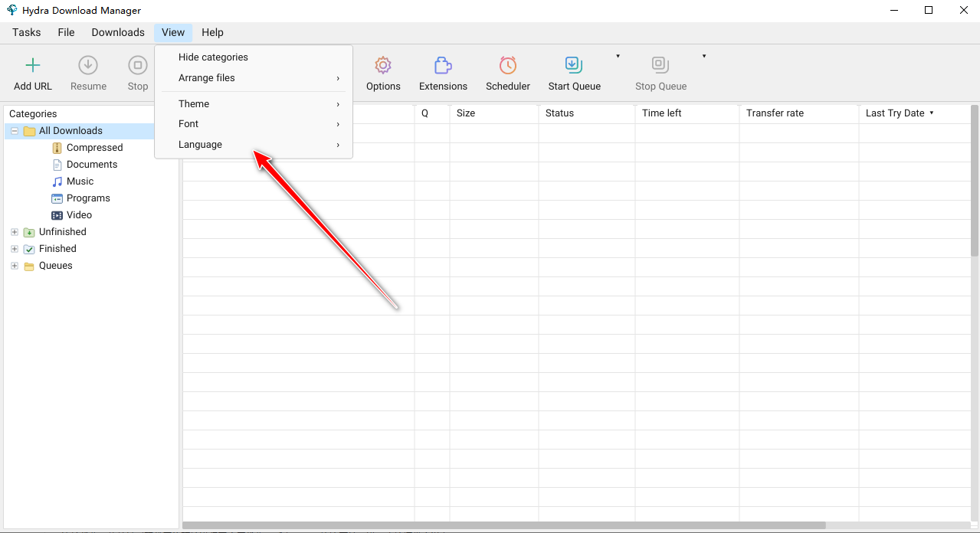Click the horizontal scrollbar of download list
Screen dimensions: 980x533
(504, 525)
